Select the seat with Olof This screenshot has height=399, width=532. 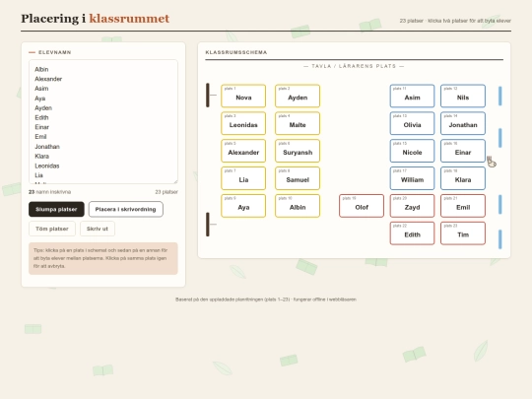[362, 206]
